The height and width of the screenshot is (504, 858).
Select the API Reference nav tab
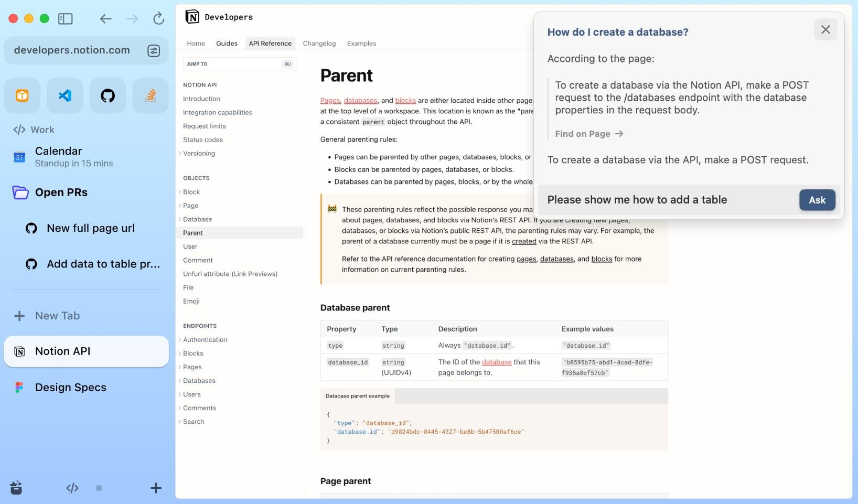270,44
